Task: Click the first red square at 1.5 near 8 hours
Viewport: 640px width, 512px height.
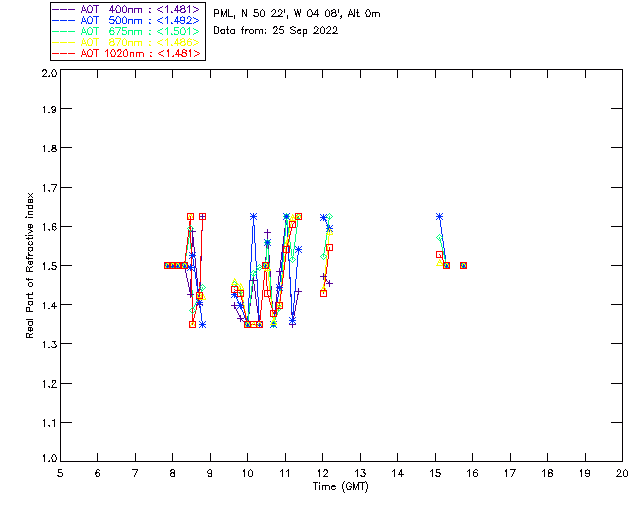Action: (167, 265)
